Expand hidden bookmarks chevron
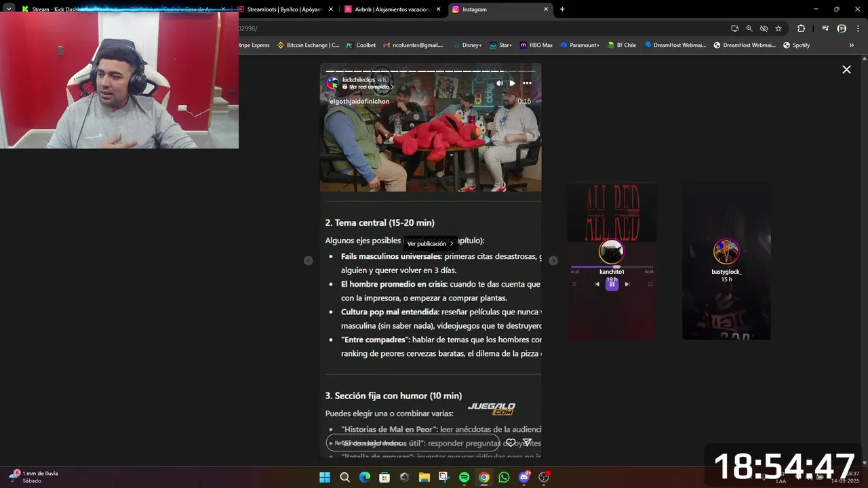This screenshot has width=868, height=488. (852, 45)
